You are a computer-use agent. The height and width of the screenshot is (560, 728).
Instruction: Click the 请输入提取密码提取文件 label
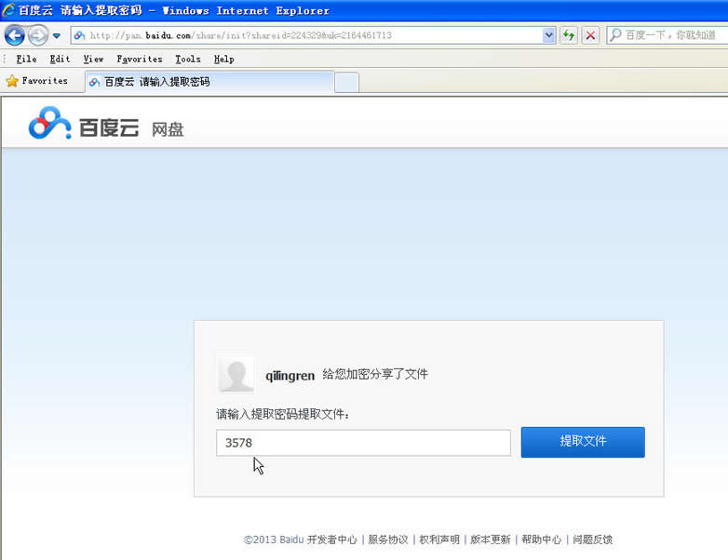pyautogui.click(x=282, y=414)
